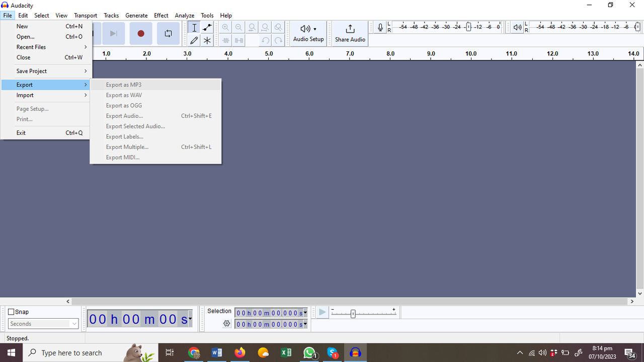Viewport: 644px width, 362px height.
Task: Click Export as MP3 entry
Action: click(155, 85)
